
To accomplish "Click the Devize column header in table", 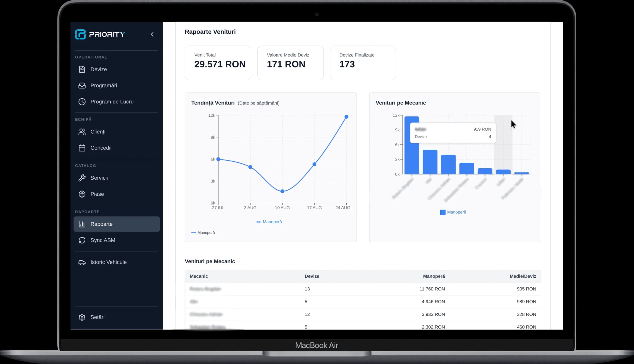I will click(312, 276).
